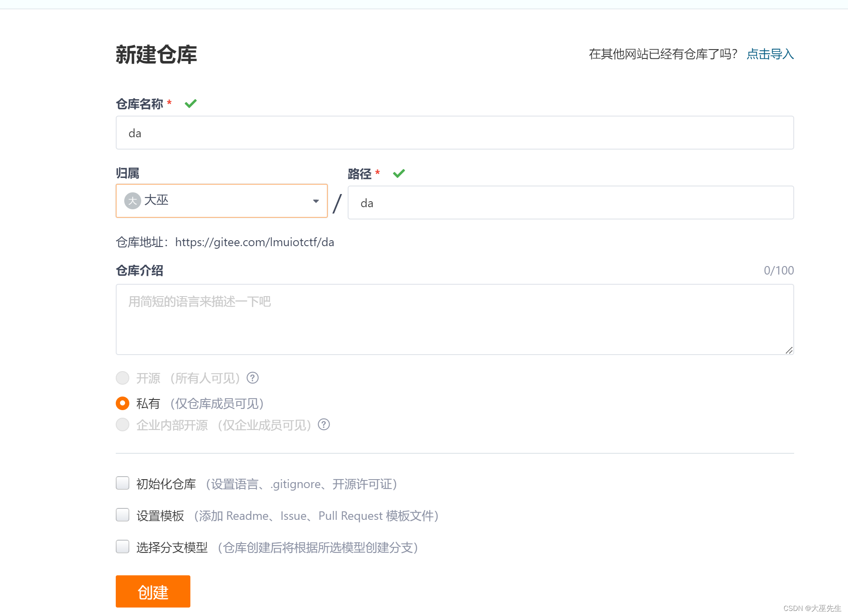This screenshot has width=848, height=616.
Task: Select the 私有 visibility radio button
Action: click(x=122, y=403)
